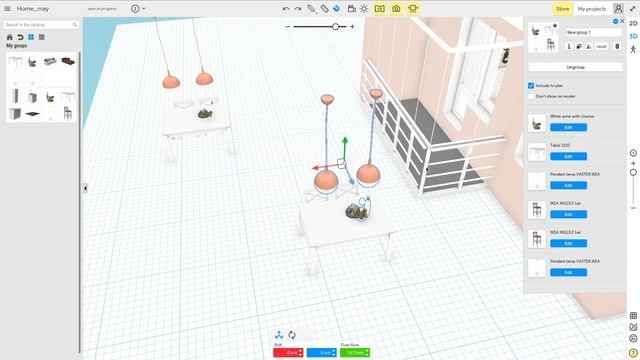Go back in the catalog
The width and height of the screenshot is (640, 360).
coord(20,37)
